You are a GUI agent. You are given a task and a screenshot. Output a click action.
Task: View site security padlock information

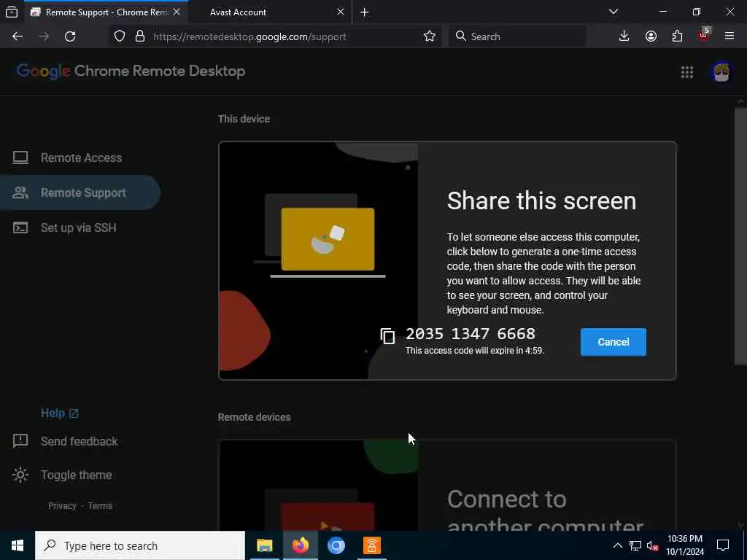pyautogui.click(x=139, y=36)
